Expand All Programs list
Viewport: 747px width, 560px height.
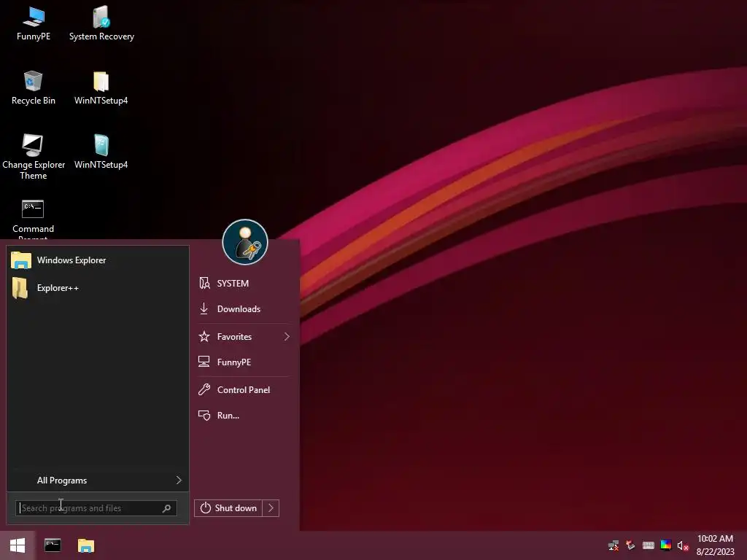pyautogui.click(x=98, y=481)
